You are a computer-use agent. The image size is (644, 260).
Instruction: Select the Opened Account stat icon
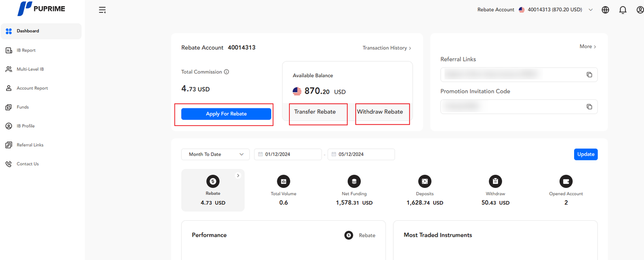pyautogui.click(x=566, y=181)
